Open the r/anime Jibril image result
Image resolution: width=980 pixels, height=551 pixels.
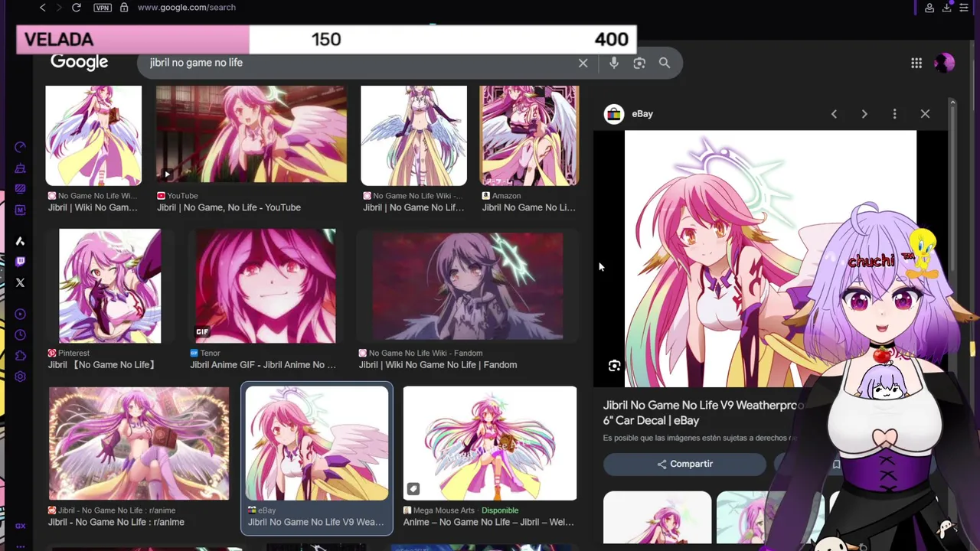click(139, 443)
